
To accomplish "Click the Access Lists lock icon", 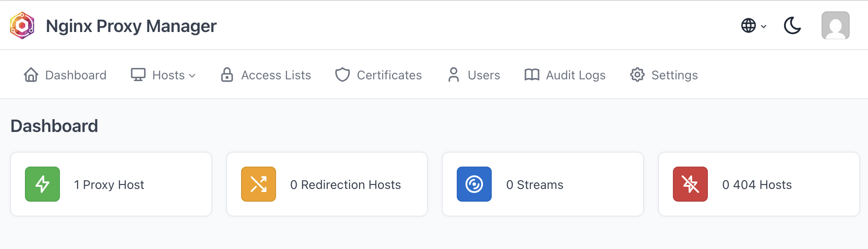I will (x=227, y=75).
